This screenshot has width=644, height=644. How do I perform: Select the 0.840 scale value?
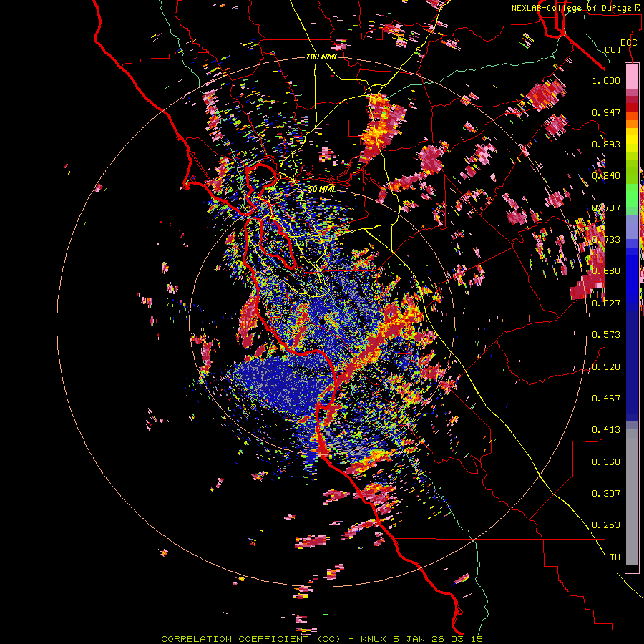(606, 176)
